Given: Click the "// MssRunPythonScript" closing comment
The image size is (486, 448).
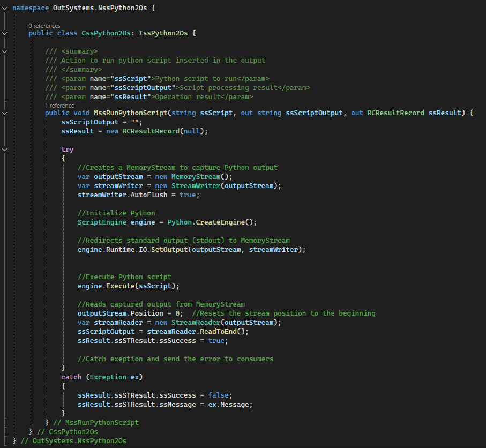Looking at the screenshot, I should [96, 423].
